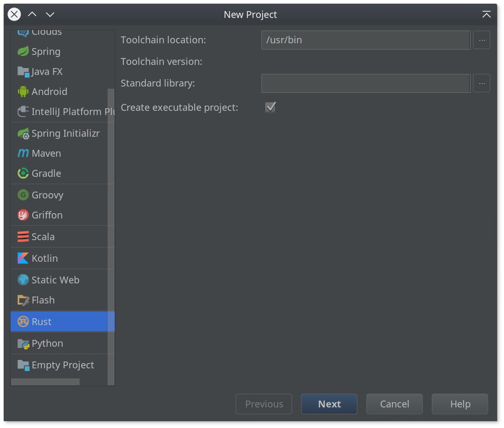This screenshot has width=504, height=428.
Task: Click the Create executable project label
Action: point(179,108)
